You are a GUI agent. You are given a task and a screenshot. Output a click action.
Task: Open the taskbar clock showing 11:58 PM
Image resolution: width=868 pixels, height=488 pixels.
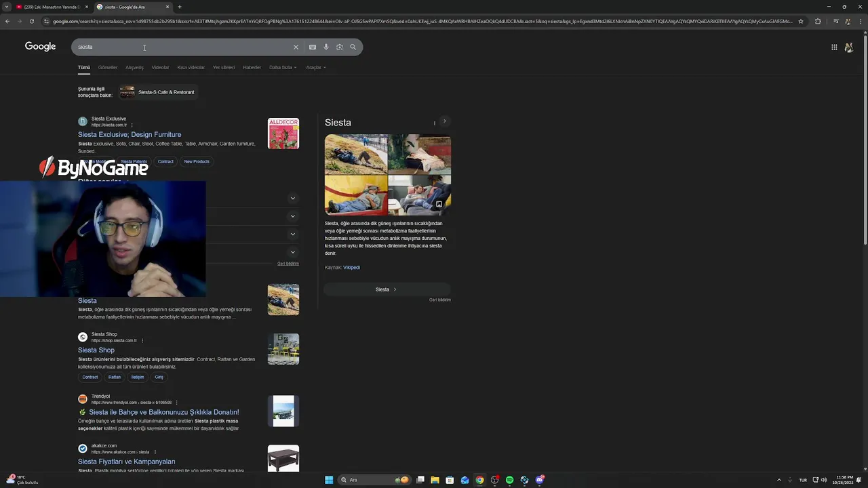tap(845, 480)
